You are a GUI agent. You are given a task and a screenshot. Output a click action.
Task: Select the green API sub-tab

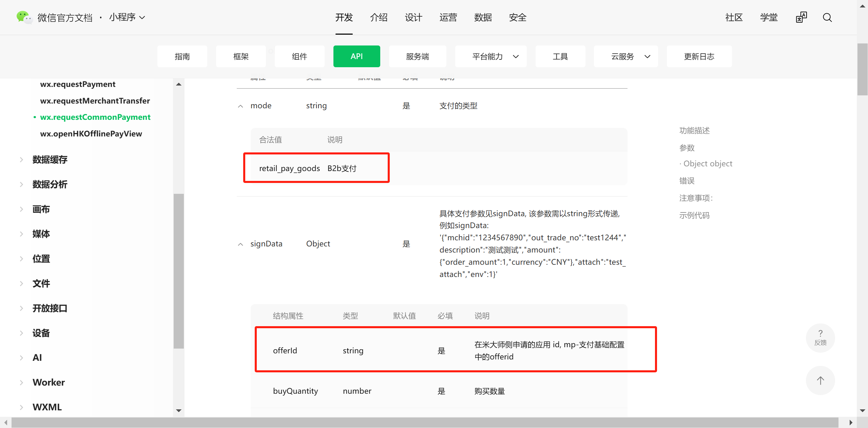(x=356, y=56)
